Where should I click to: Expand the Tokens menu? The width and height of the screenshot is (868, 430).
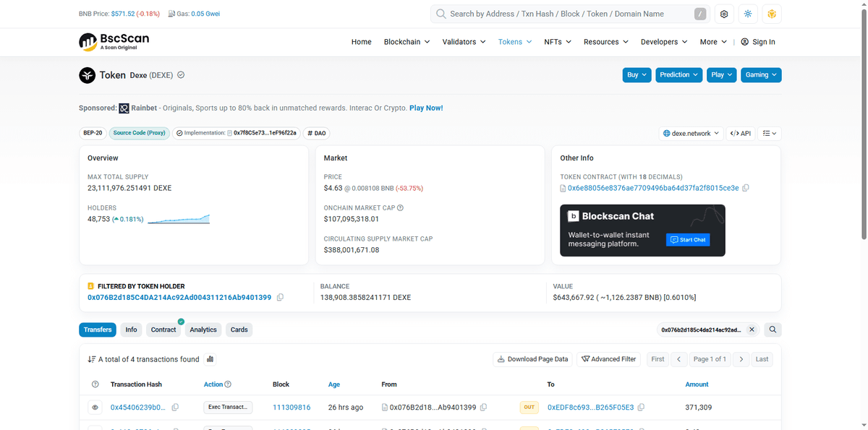coord(515,42)
